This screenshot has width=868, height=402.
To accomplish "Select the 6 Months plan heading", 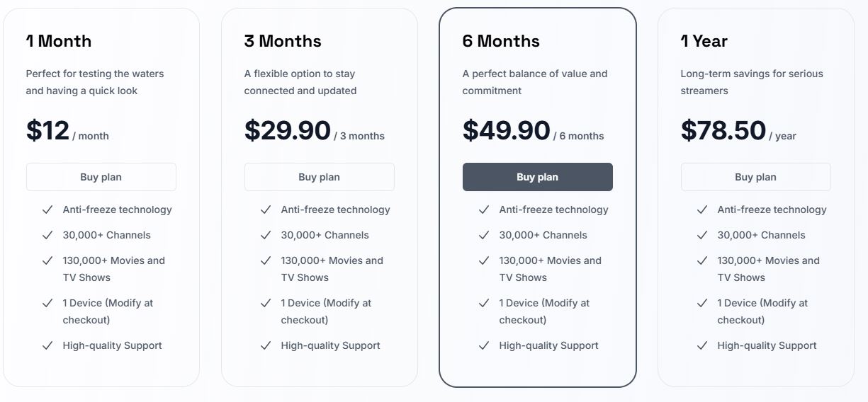I will point(501,41).
